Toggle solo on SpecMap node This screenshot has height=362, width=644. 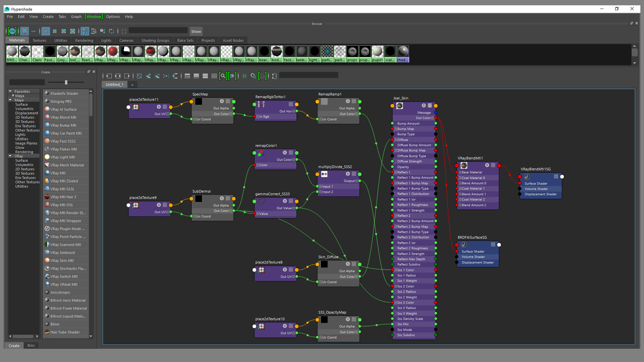click(222, 101)
